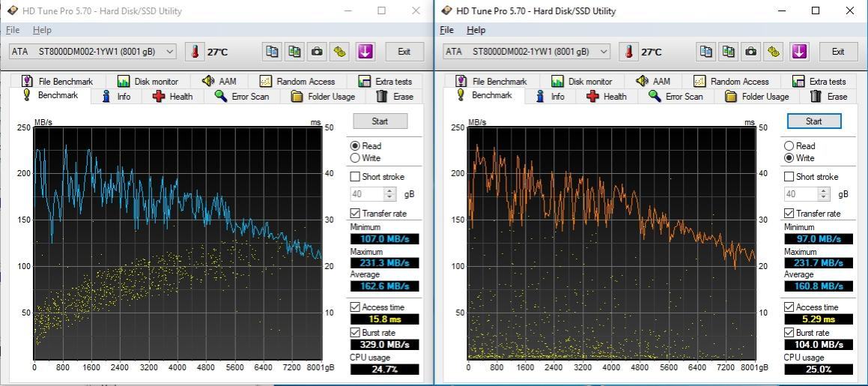Open File menu in right window

coord(447,30)
